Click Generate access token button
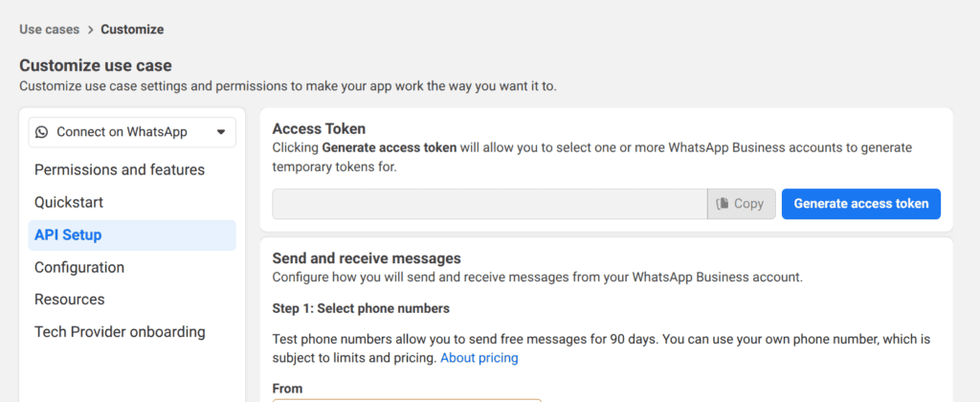The width and height of the screenshot is (980, 402). coord(860,204)
